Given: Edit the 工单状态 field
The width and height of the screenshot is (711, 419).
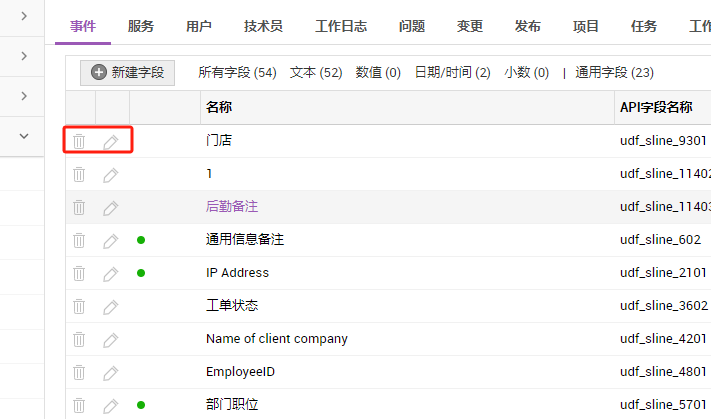Looking at the screenshot, I should (111, 306).
